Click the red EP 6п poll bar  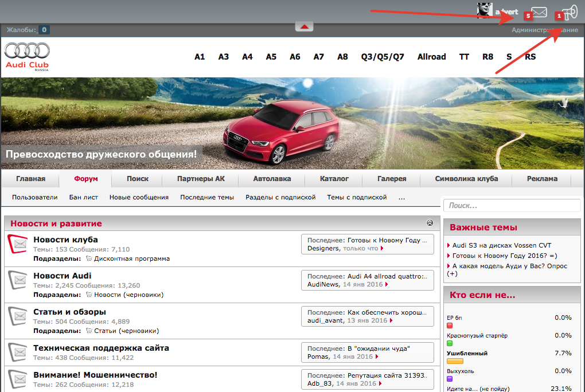(450, 326)
